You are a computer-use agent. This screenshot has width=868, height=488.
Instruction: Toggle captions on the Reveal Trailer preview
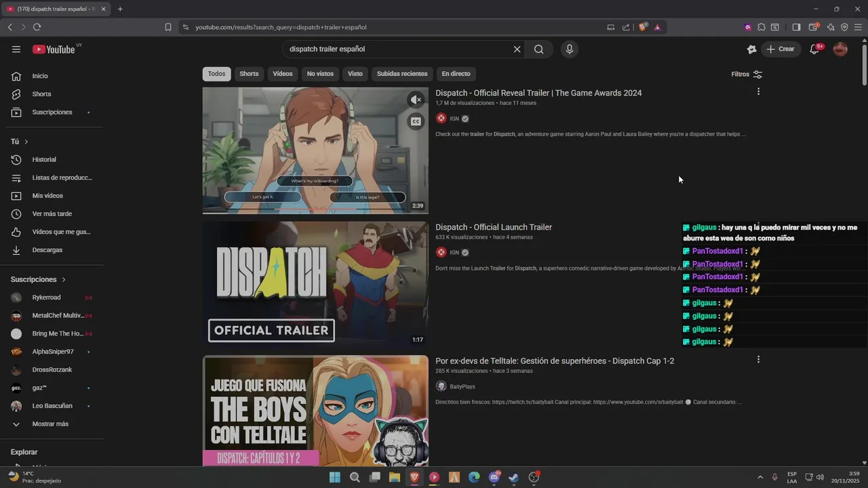[x=416, y=121]
